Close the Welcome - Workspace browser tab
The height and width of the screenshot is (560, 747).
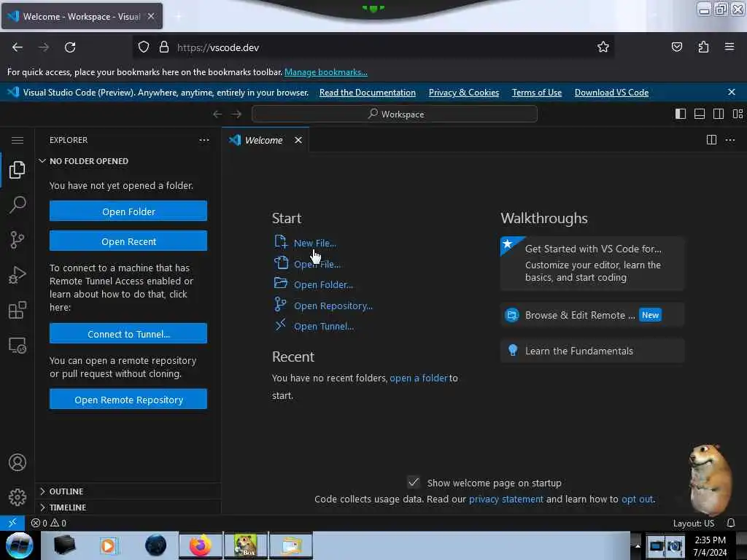150,16
